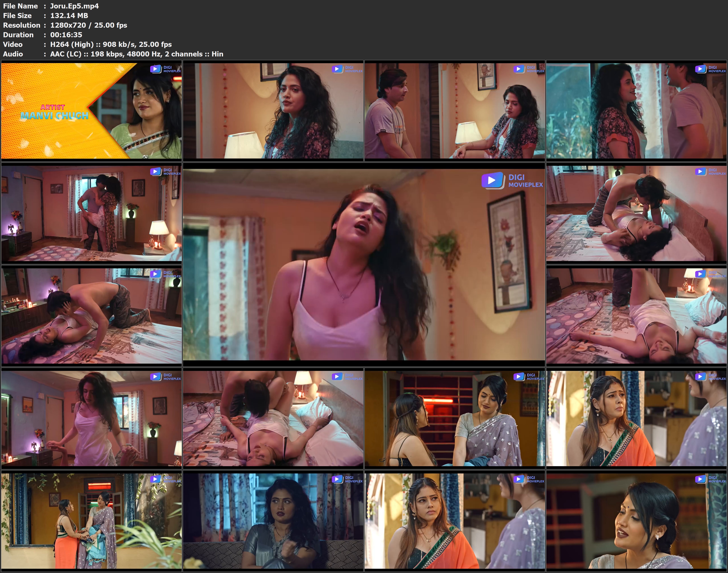Click the Digi Movieplex logo in the large center frame
Screen dimensions: 728x573
[x=512, y=180]
